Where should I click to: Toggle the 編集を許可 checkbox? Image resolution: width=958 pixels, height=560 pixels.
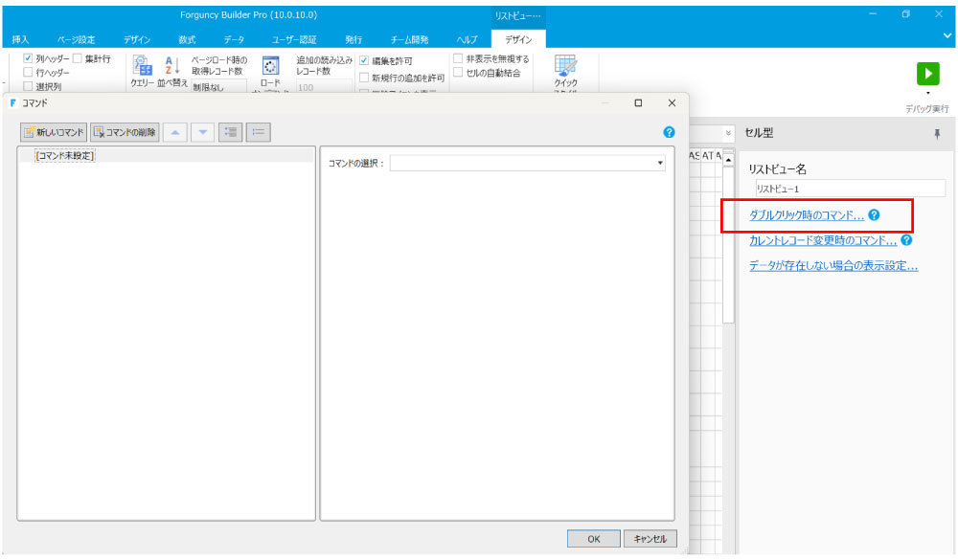coord(364,61)
